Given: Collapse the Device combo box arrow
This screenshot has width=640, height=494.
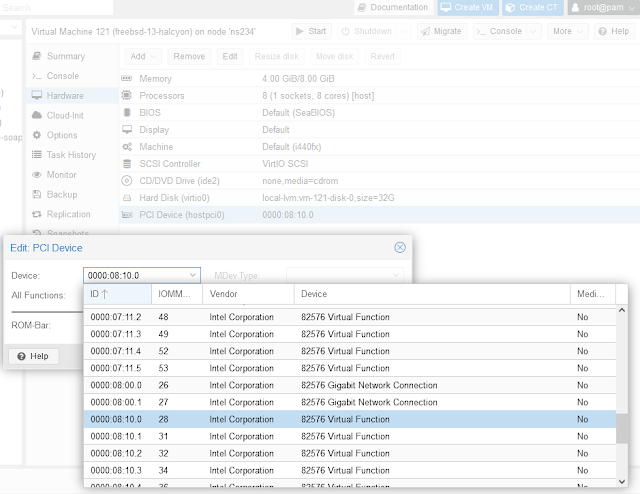Looking at the screenshot, I should click(x=192, y=275).
